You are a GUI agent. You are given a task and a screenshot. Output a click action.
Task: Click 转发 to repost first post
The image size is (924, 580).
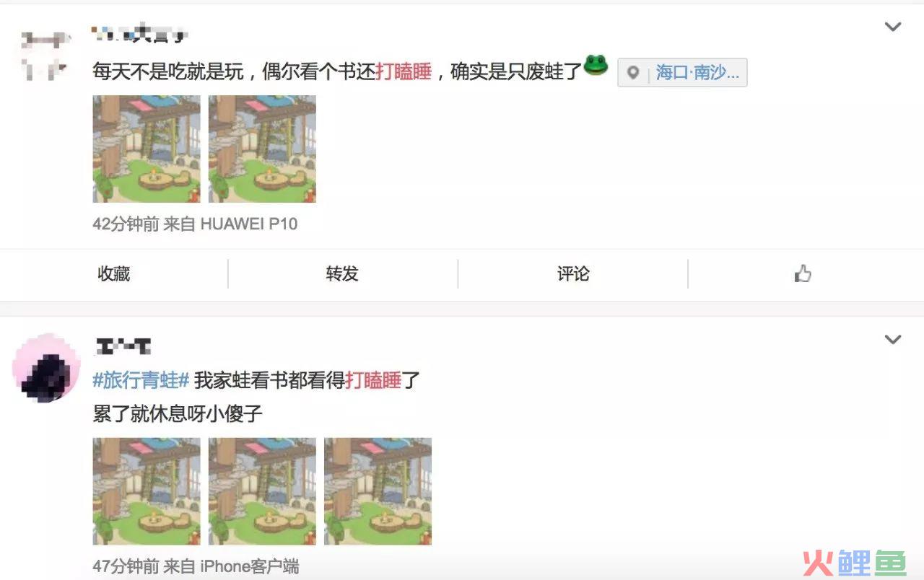(x=342, y=274)
